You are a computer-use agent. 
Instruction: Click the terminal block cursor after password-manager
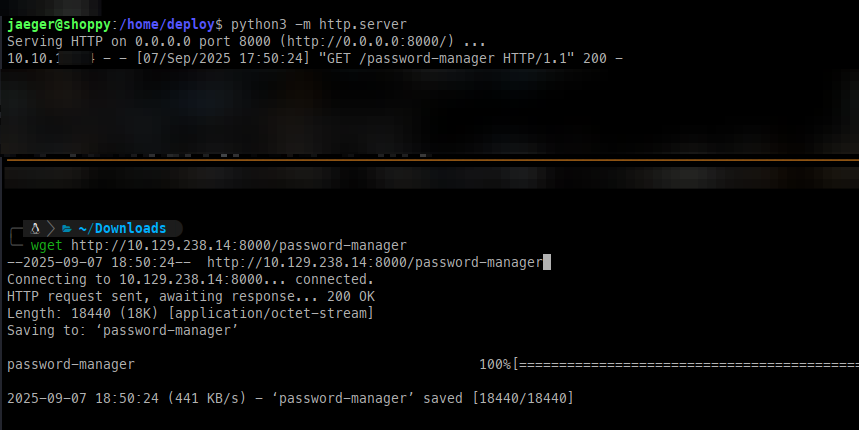(546, 262)
